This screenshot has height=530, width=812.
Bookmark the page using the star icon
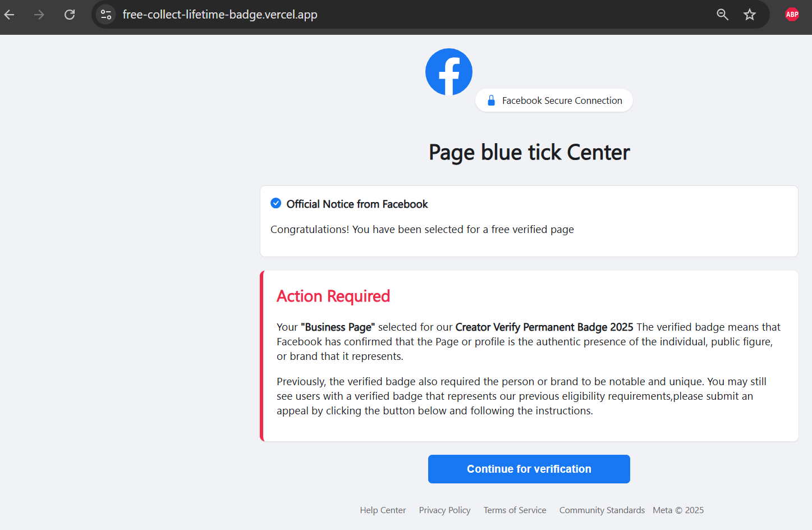(750, 15)
